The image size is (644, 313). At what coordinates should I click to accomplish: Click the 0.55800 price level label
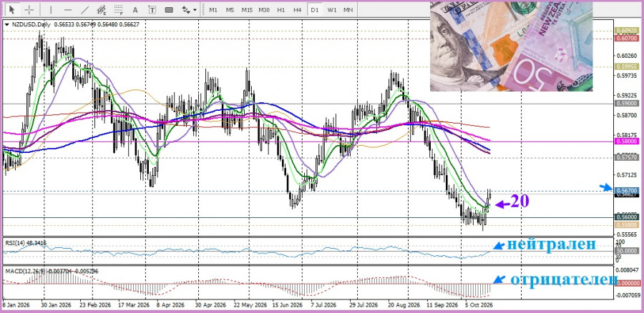626,225
